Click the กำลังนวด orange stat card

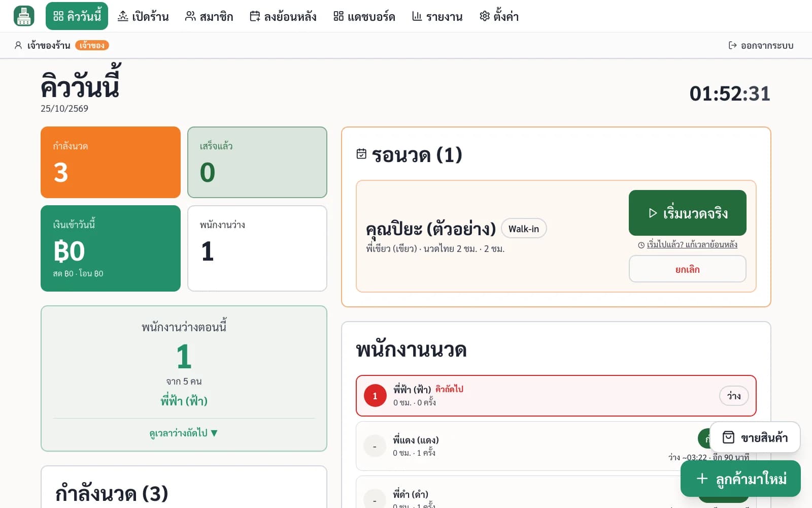(x=111, y=162)
